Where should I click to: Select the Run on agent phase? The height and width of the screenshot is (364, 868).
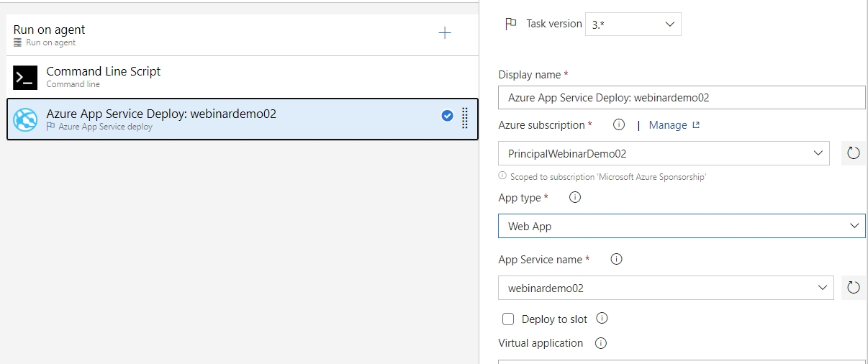(x=243, y=35)
